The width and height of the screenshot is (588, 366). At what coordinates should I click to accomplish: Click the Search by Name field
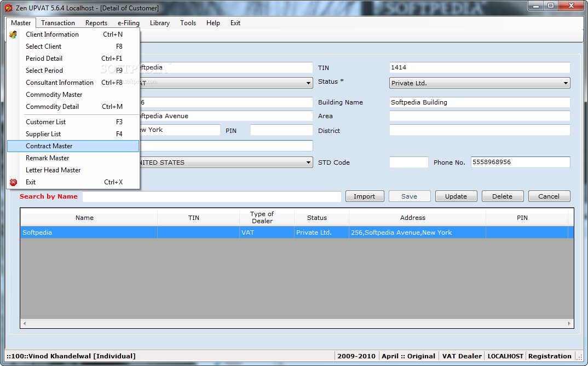click(x=212, y=196)
